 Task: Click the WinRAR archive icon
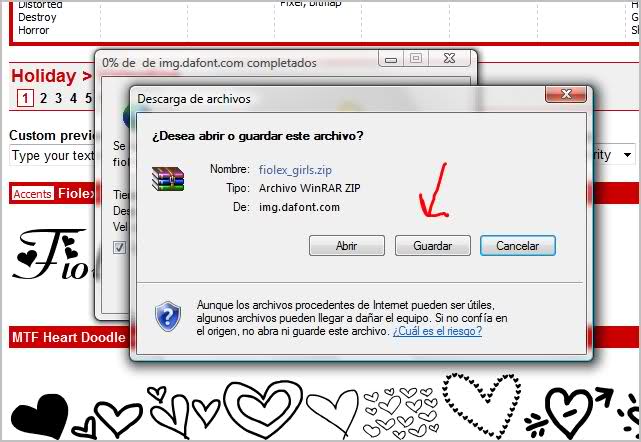[168, 180]
